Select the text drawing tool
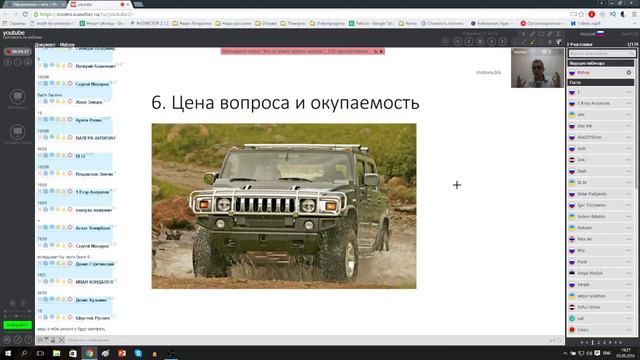 click(x=558, y=34)
